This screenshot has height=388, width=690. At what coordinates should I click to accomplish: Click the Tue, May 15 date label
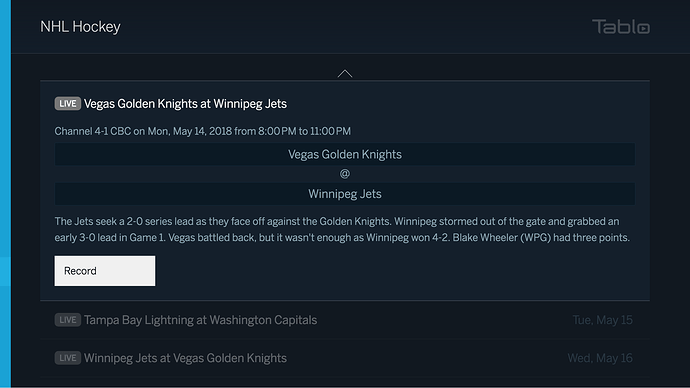(x=602, y=320)
